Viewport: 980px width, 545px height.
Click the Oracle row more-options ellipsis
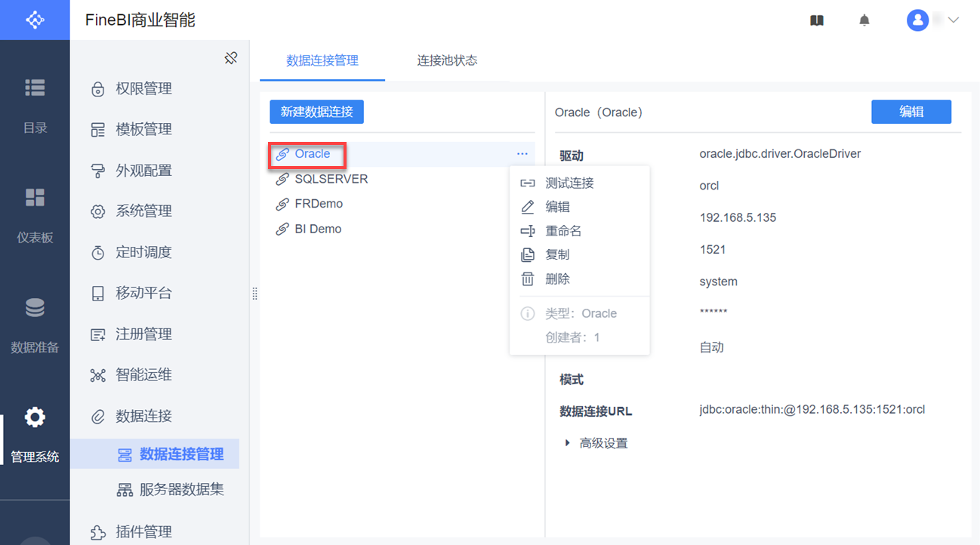coord(522,154)
